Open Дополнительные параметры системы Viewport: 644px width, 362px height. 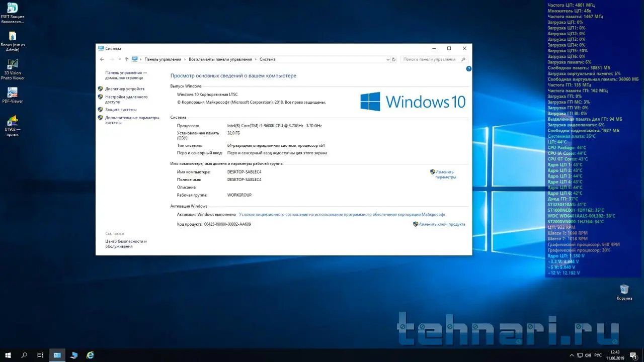tap(132, 120)
